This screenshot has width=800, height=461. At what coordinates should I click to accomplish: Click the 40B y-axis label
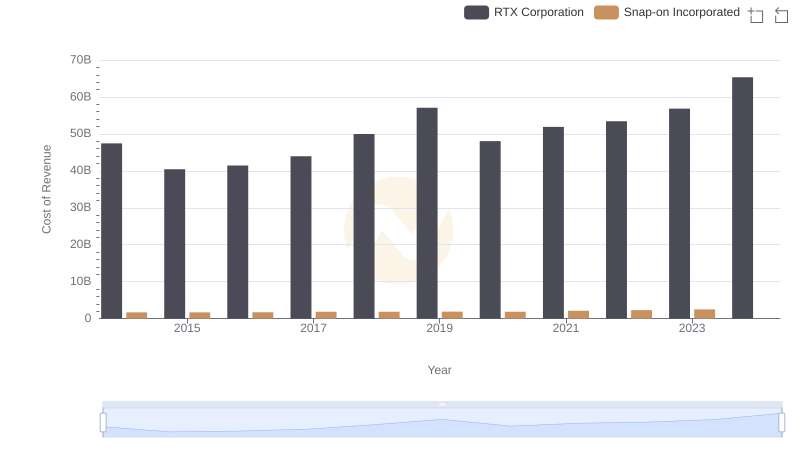click(81, 170)
